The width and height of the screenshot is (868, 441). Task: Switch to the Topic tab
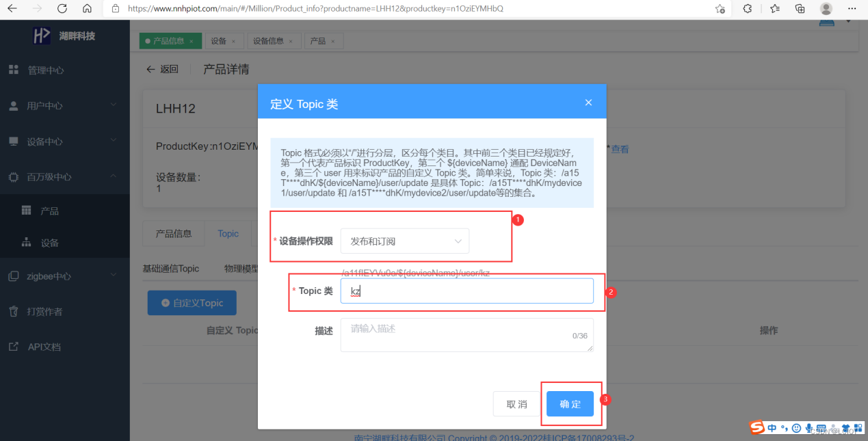pos(228,233)
